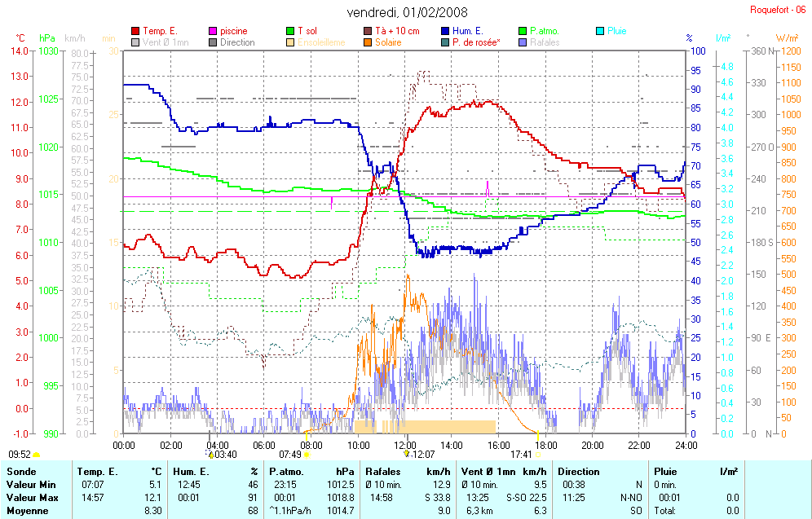Click the sunrise icon beside 07:49

[x=307, y=455]
